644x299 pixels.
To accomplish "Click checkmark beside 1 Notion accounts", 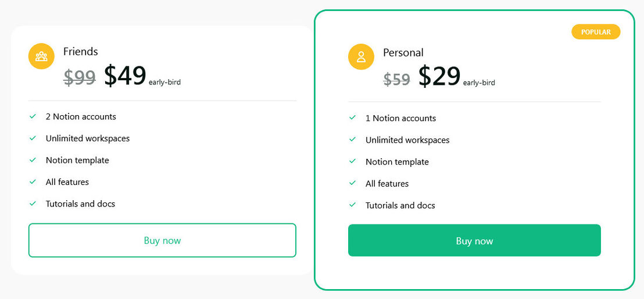I will [352, 118].
